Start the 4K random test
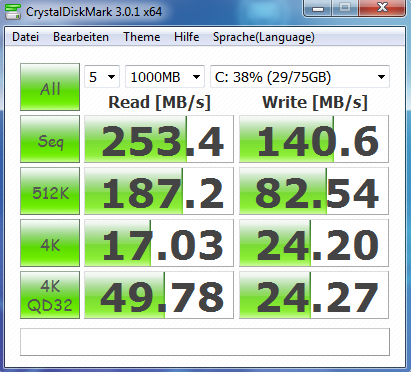The image size is (411, 372). click(x=50, y=243)
